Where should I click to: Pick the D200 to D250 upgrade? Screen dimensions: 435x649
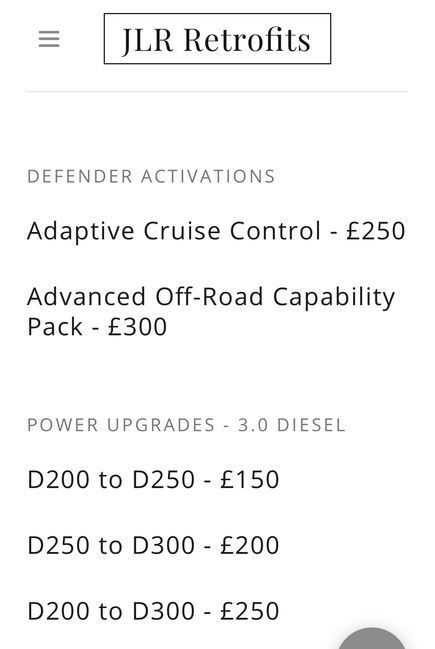(153, 479)
